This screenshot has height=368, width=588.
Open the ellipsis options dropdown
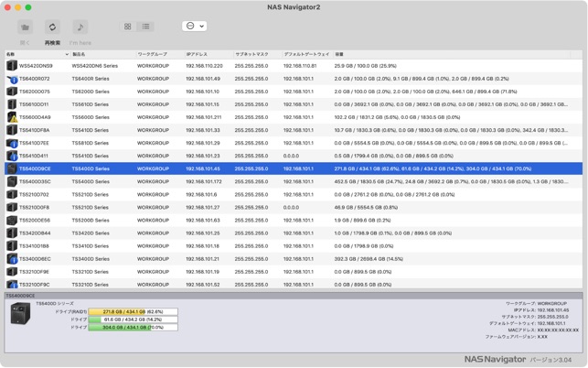tap(194, 26)
